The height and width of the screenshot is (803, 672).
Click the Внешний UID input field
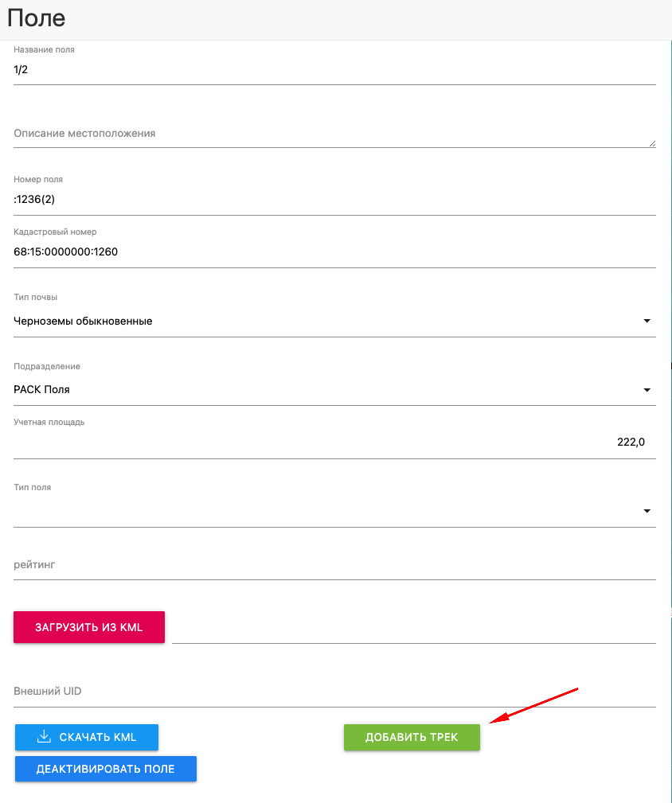tap(334, 692)
